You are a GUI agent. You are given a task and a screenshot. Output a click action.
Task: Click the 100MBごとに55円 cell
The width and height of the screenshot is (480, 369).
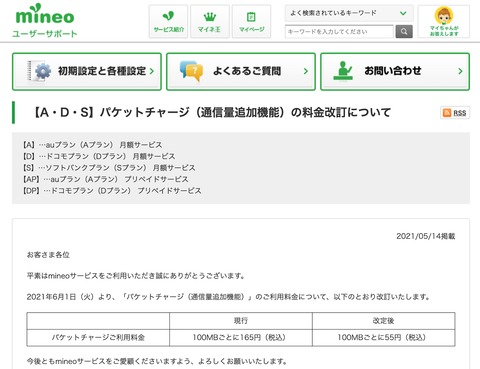383,338
